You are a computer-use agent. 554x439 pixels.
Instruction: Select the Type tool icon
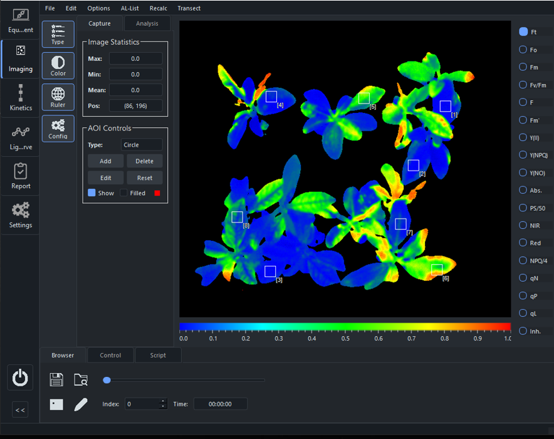58,34
